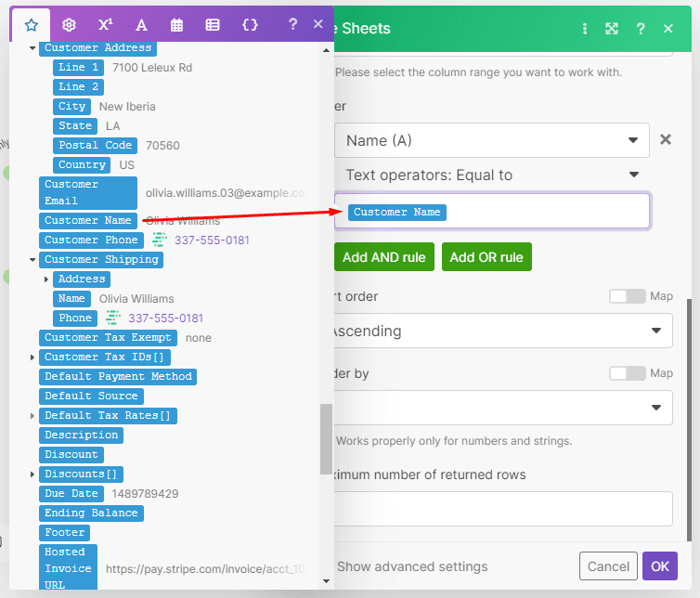Click Add AND rule button

click(385, 257)
